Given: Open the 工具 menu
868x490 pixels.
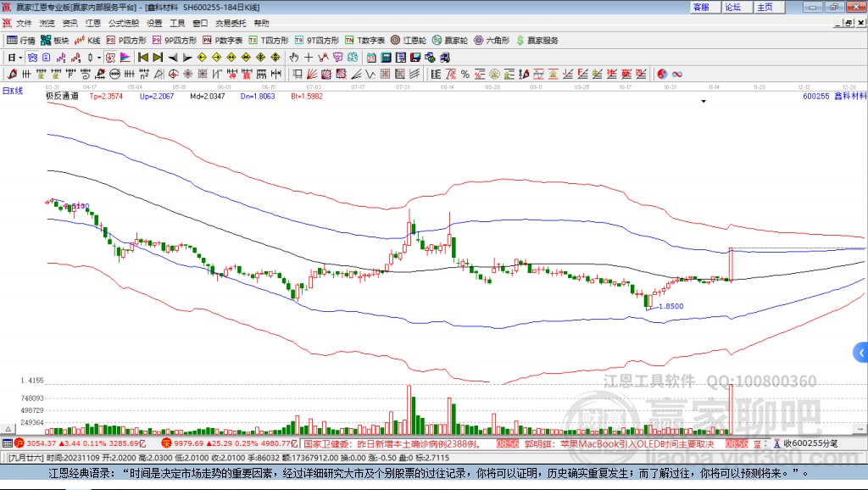Looking at the screenshot, I should coord(177,23).
